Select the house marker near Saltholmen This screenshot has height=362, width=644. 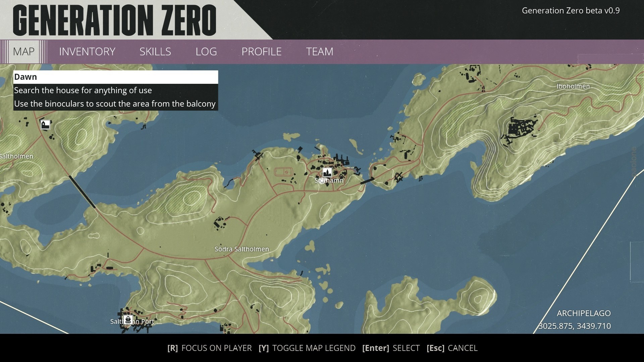coord(45,125)
